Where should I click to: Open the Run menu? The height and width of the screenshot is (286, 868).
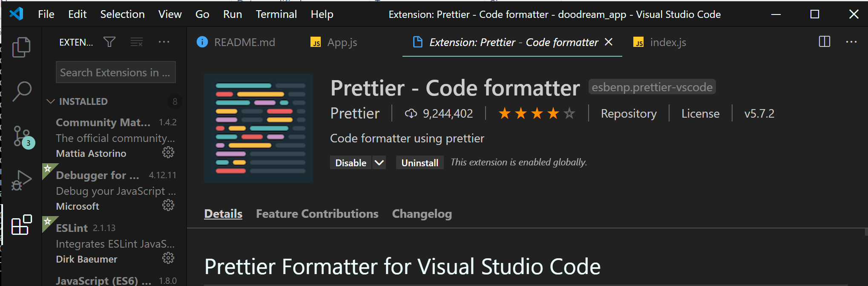[233, 14]
